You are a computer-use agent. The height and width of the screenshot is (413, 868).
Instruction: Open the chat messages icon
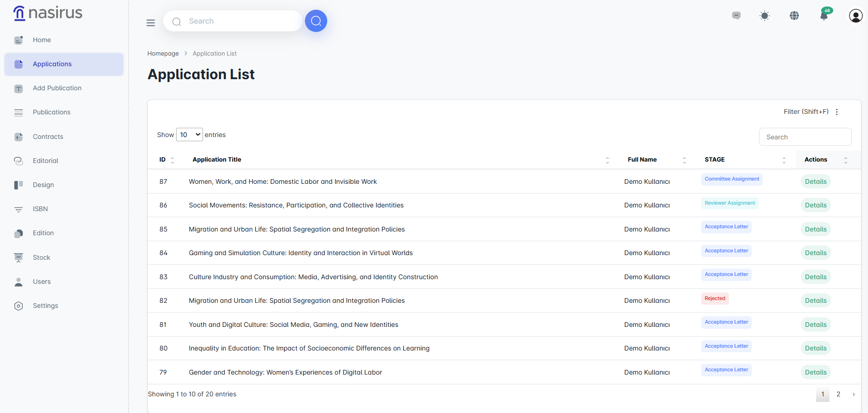[736, 16]
